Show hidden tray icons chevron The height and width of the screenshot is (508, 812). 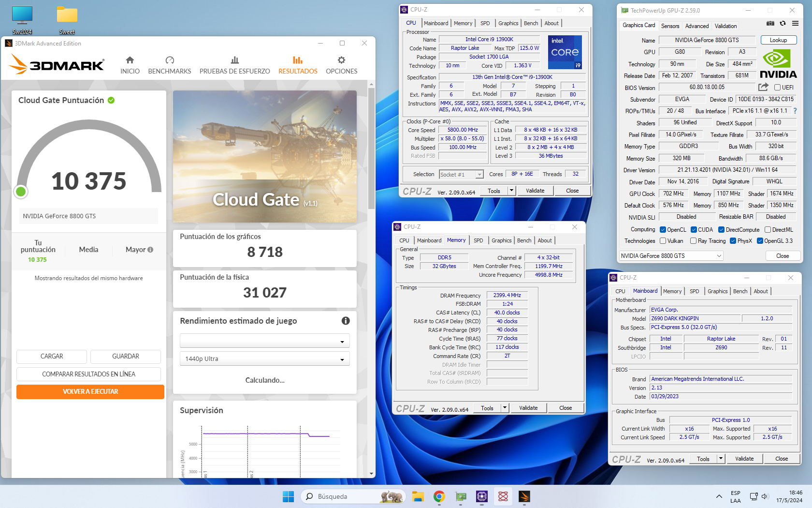tap(719, 496)
